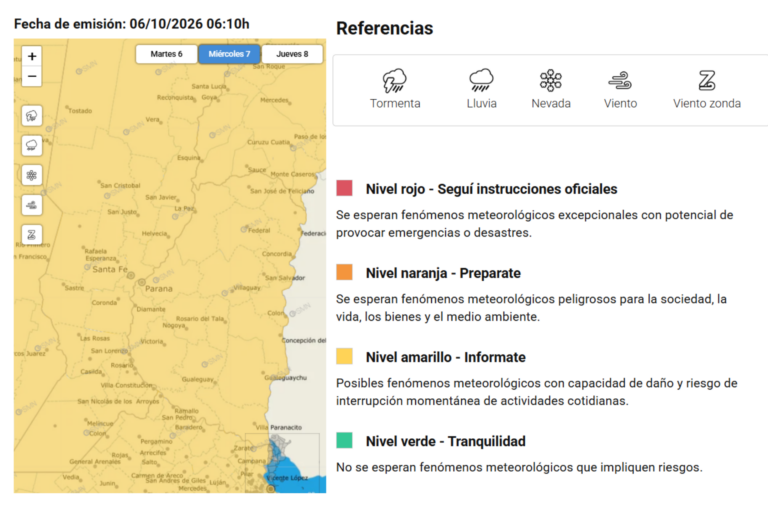Filter map by wind (Viento) alerts
768x512 pixels.
(x=32, y=205)
